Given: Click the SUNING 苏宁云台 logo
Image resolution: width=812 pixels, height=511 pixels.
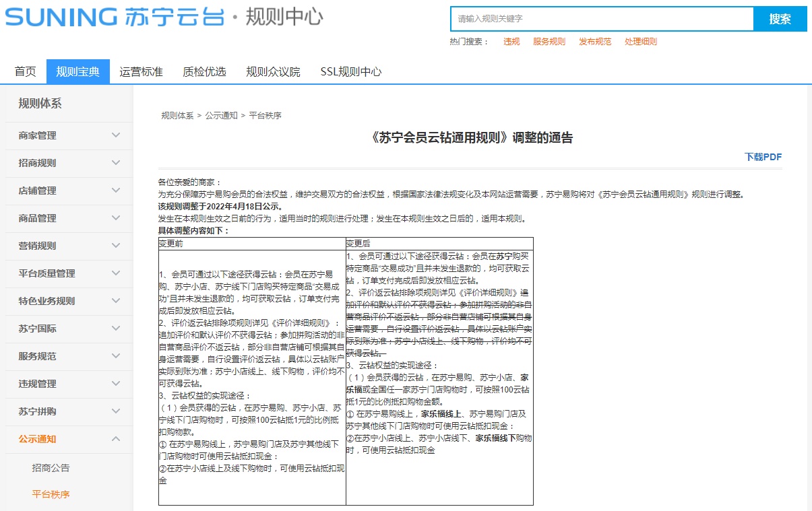Looking at the screenshot, I should (115, 18).
